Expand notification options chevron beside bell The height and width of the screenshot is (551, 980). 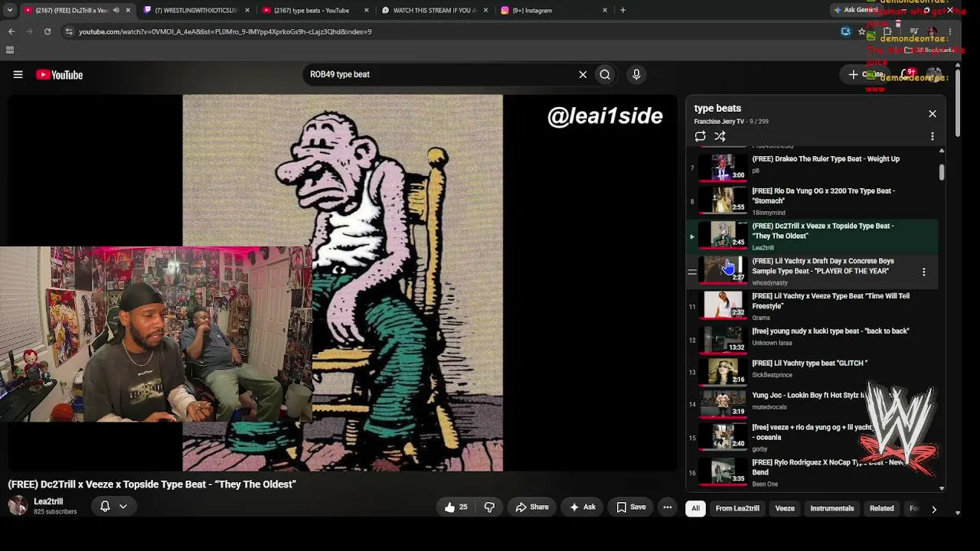122,506
